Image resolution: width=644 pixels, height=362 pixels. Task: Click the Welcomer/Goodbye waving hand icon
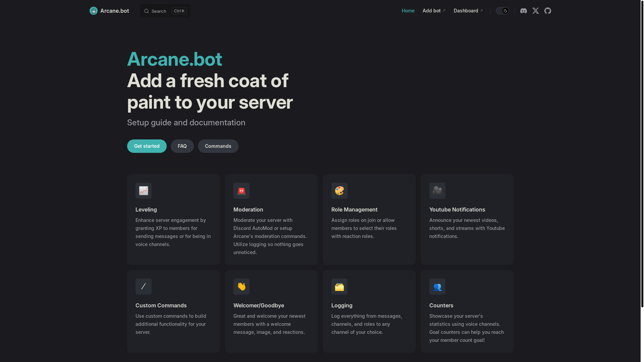tap(241, 287)
